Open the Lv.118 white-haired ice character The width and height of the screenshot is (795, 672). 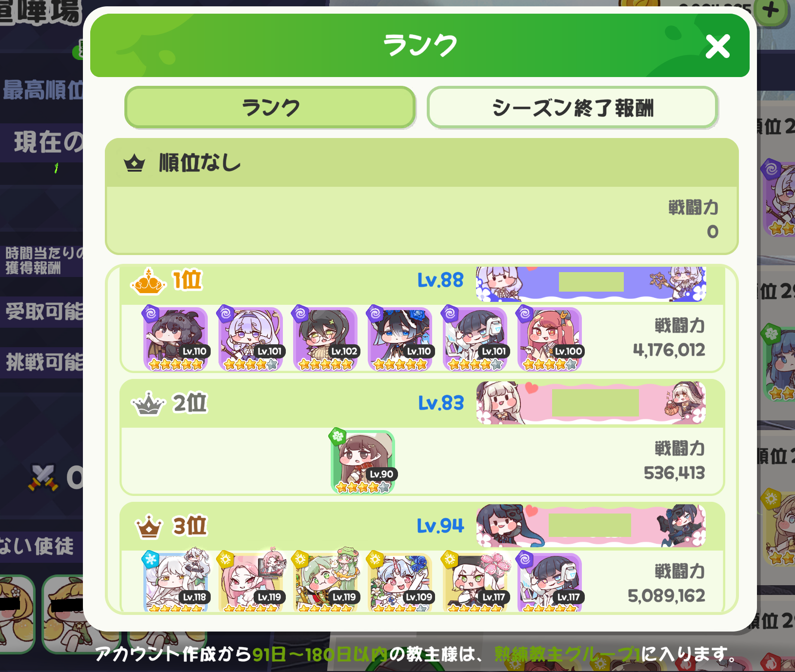[176, 581]
